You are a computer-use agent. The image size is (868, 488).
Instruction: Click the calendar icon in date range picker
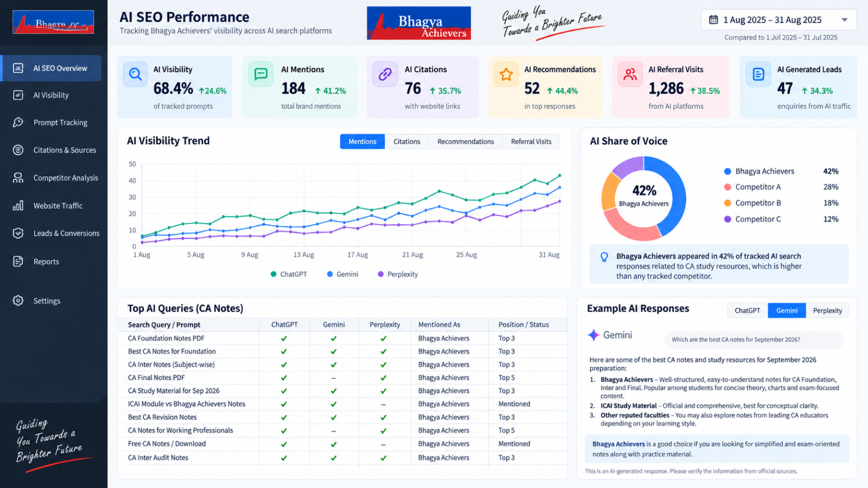point(714,20)
